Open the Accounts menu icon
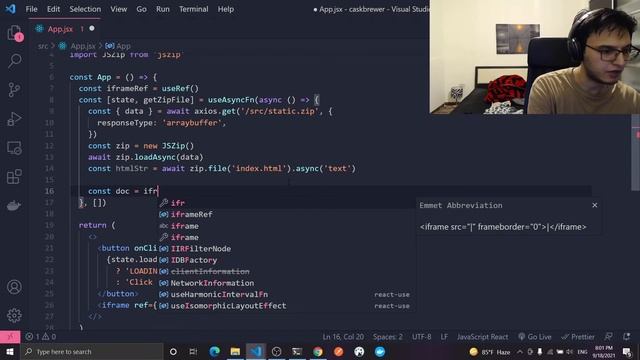The image size is (640, 360). coord(14,287)
